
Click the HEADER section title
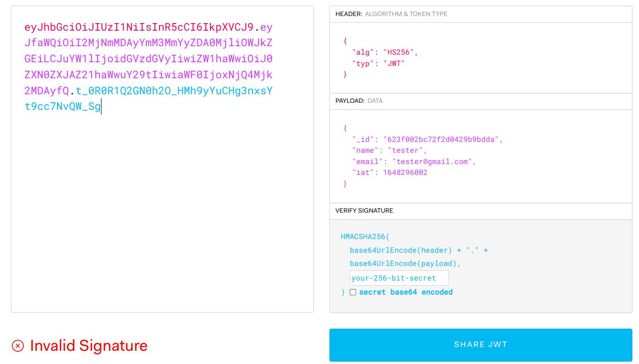(348, 14)
